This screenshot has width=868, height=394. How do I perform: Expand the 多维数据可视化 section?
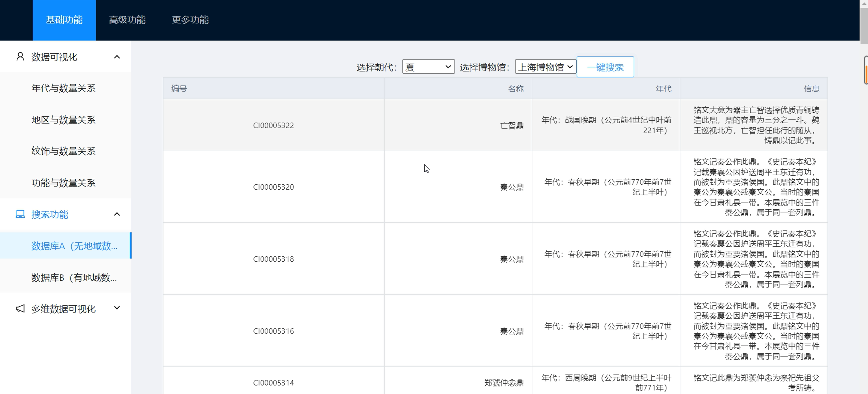point(117,308)
